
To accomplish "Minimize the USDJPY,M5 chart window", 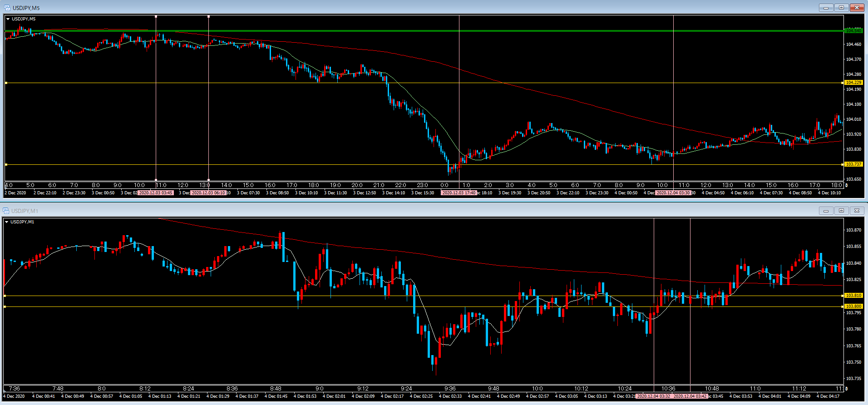I will tap(826, 8).
